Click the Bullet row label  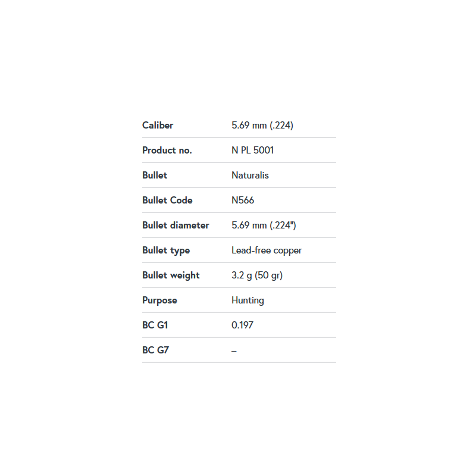pyautogui.click(x=155, y=176)
